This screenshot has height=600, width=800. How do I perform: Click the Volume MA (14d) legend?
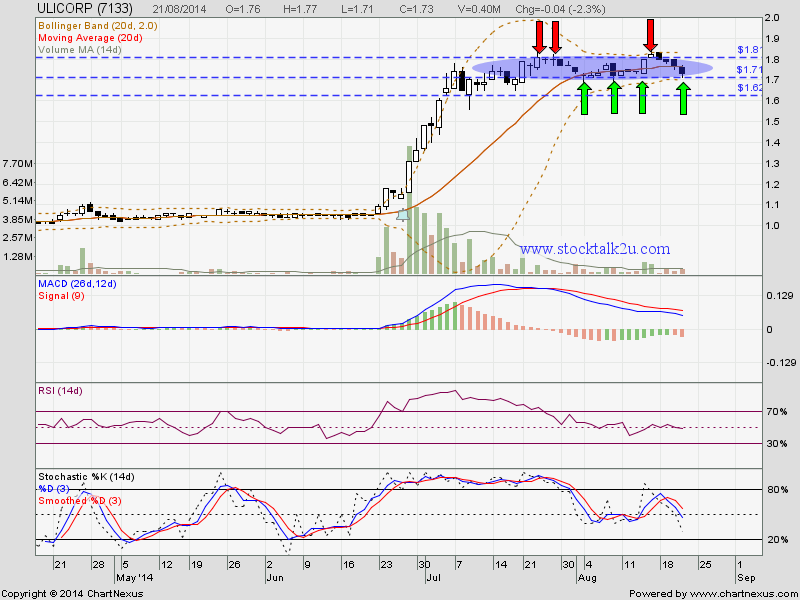[x=80, y=49]
